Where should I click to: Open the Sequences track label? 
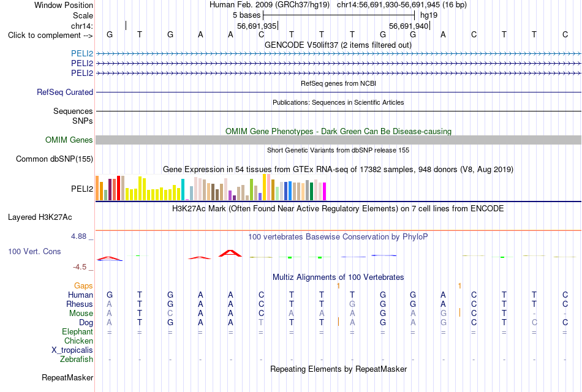(73, 111)
